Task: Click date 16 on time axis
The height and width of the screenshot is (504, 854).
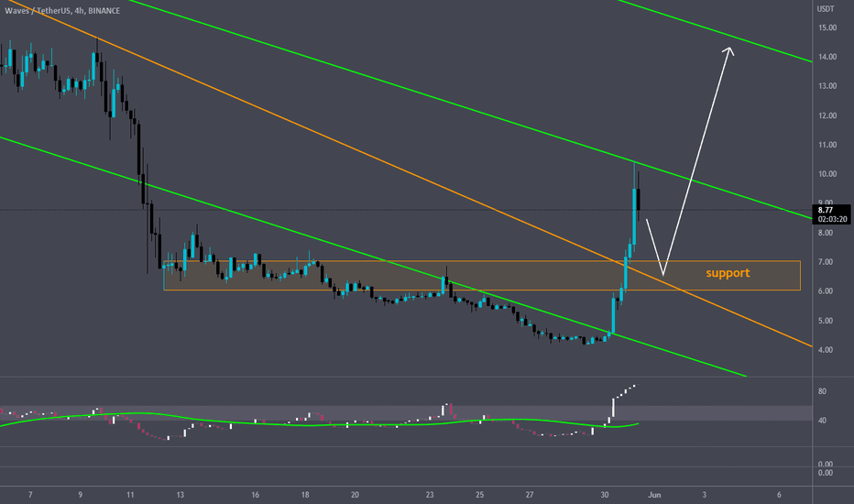Action: pyautogui.click(x=255, y=495)
